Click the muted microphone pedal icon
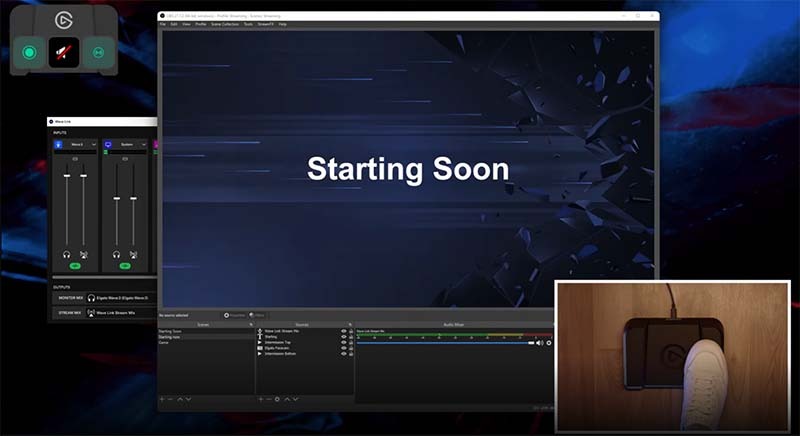 pyautogui.click(x=64, y=52)
